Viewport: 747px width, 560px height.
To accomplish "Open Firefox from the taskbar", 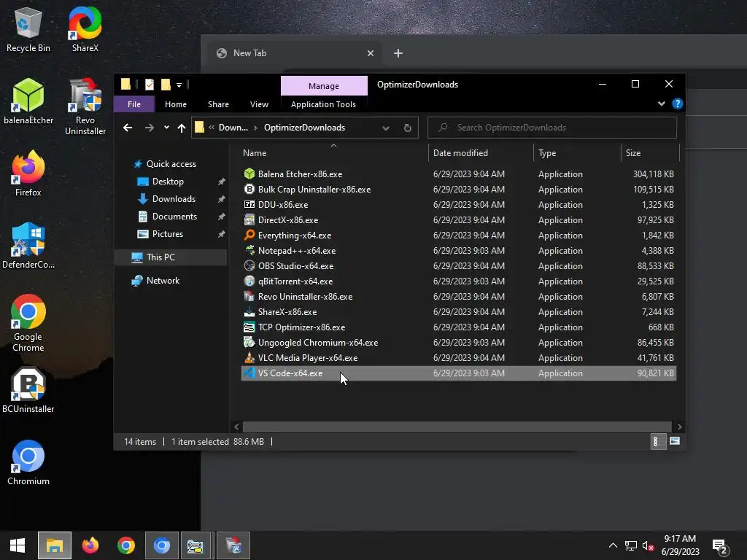I will (x=90, y=545).
